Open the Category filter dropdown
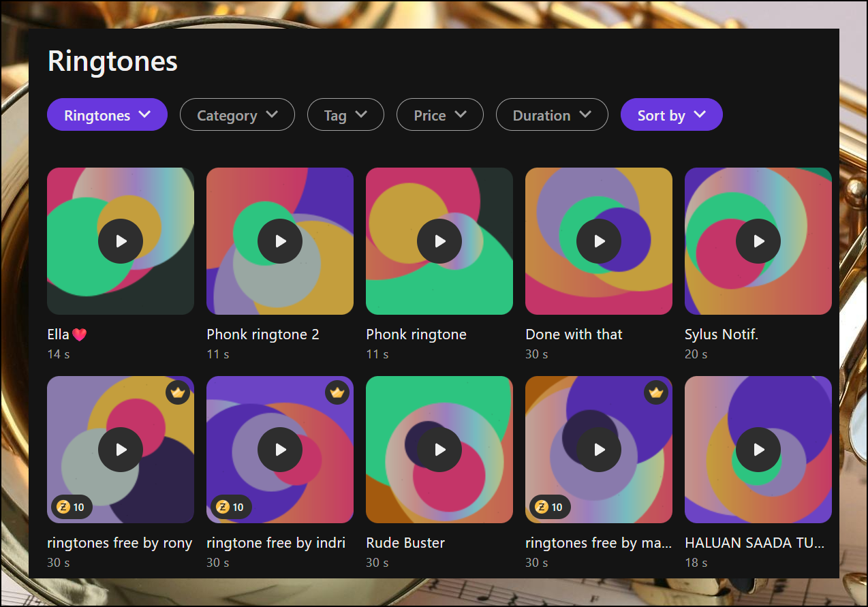This screenshot has height=607, width=868. pos(237,114)
